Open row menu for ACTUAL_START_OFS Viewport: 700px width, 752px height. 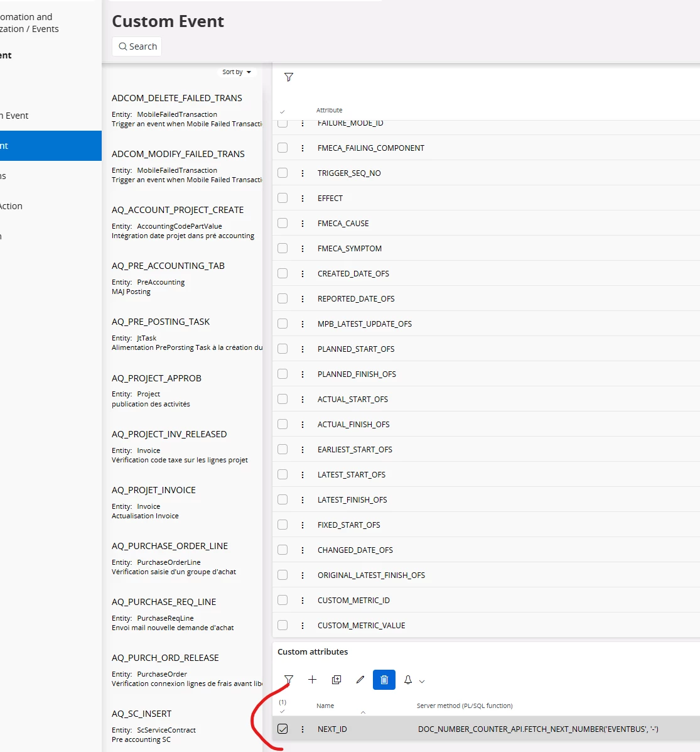click(303, 399)
